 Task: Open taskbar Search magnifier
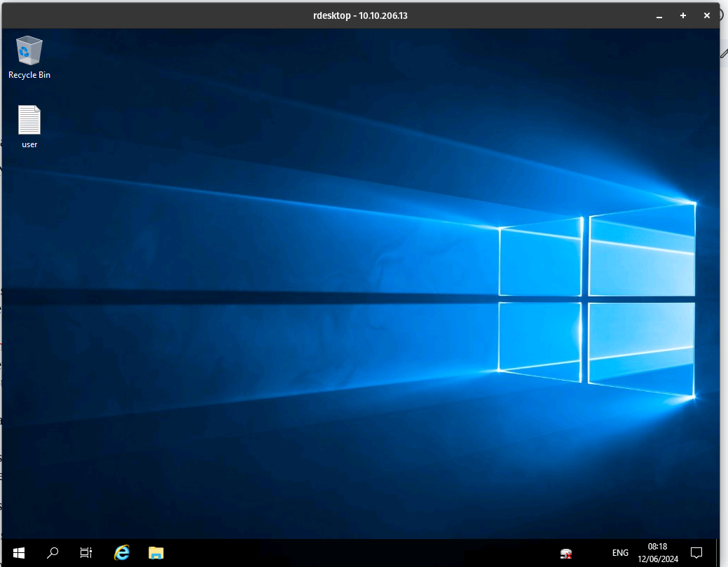point(53,552)
